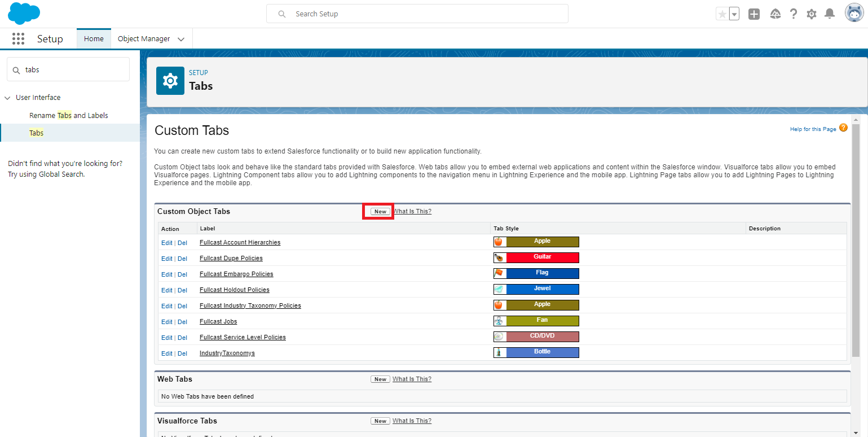868x437 pixels.
Task: Delete the IndustryTaxonomys tab
Action: [x=182, y=353]
